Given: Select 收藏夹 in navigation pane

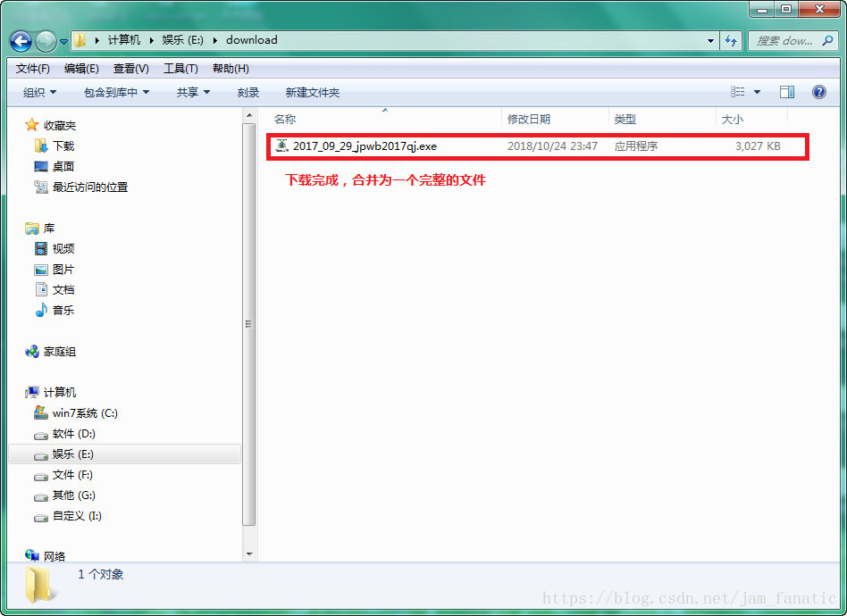Looking at the screenshot, I should 60,126.
